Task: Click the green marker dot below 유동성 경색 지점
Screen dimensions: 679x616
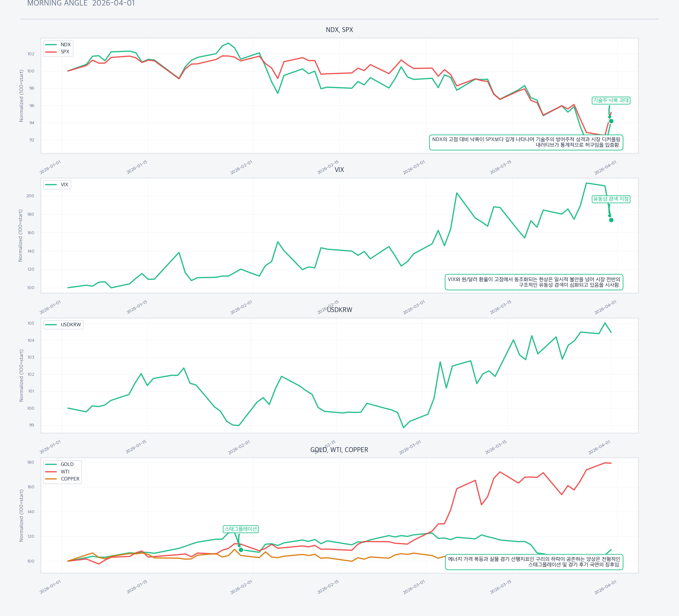Action: pos(611,220)
